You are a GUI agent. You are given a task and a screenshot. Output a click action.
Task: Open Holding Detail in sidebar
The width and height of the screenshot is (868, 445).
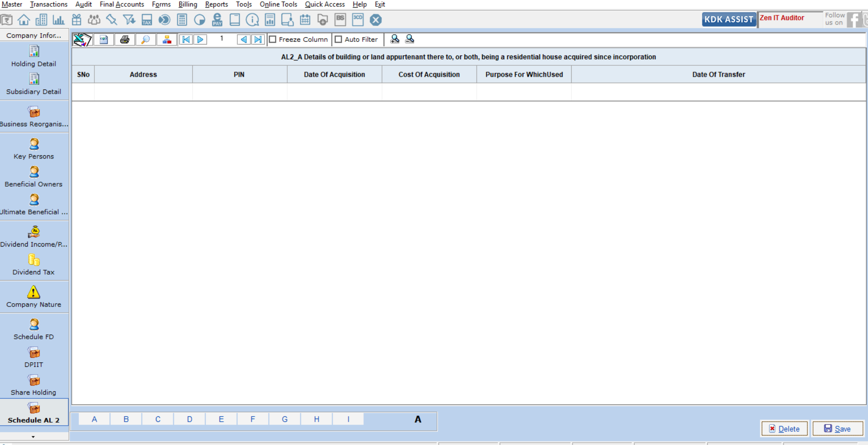tap(34, 56)
